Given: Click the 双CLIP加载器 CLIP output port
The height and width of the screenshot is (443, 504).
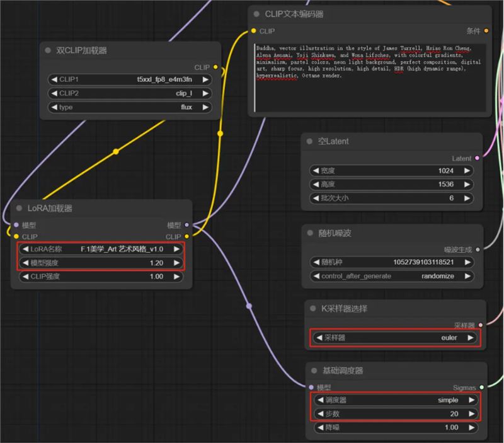Looking at the screenshot, I should 215,67.
